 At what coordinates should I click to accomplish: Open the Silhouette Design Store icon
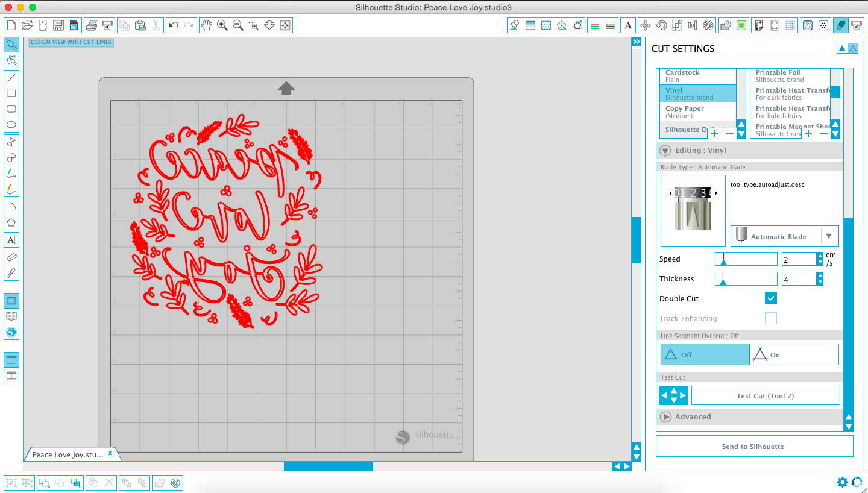click(x=11, y=332)
